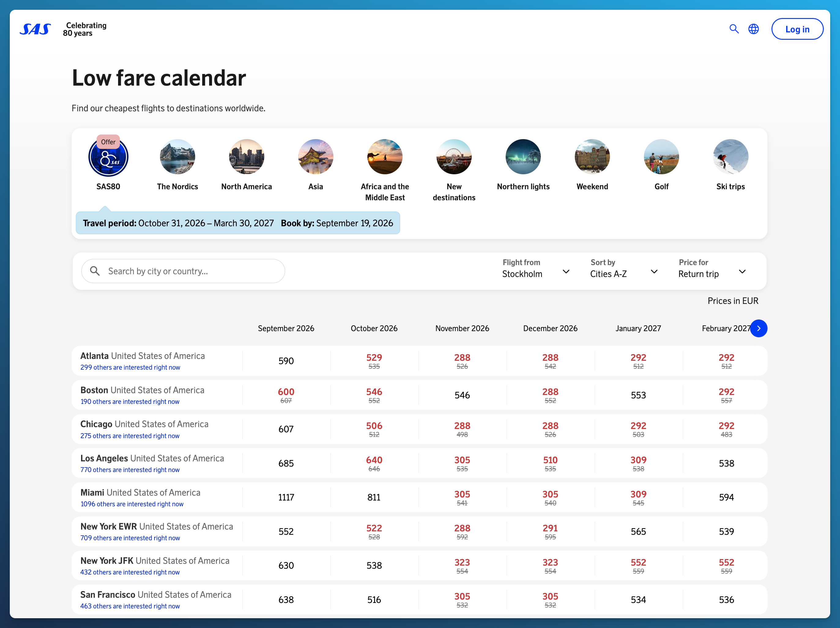Image resolution: width=840 pixels, height=628 pixels.
Task: Select Atlanta September 2026 fare 590
Action: coord(286,361)
